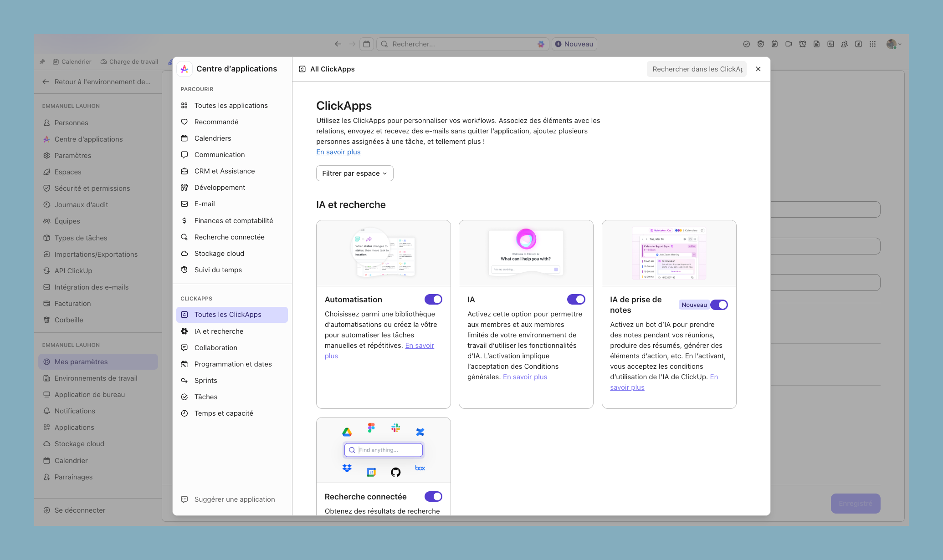Click the video clip camera icon in top toolbar
The height and width of the screenshot is (560, 943).
(789, 44)
